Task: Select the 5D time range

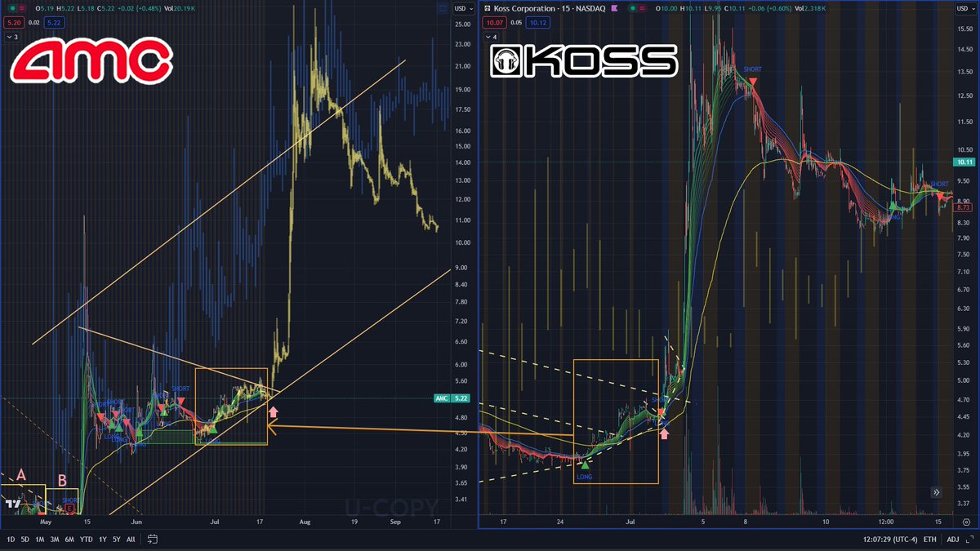Action: tap(24, 540)
